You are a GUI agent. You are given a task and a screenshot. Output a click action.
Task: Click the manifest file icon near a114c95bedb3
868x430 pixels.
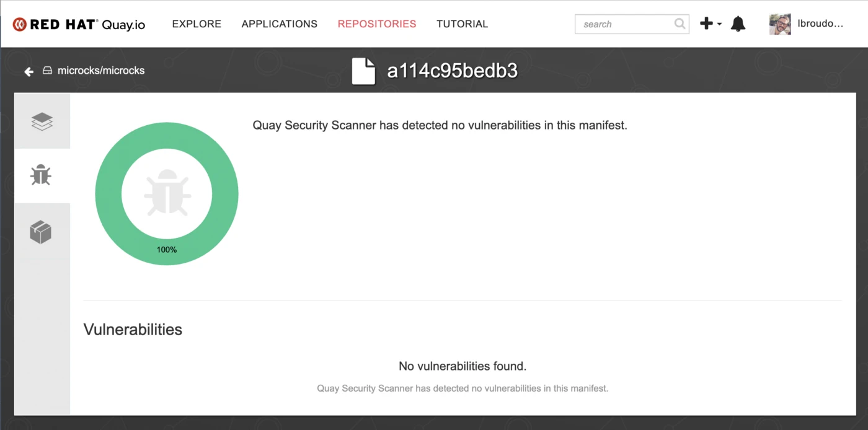(363, 71)
